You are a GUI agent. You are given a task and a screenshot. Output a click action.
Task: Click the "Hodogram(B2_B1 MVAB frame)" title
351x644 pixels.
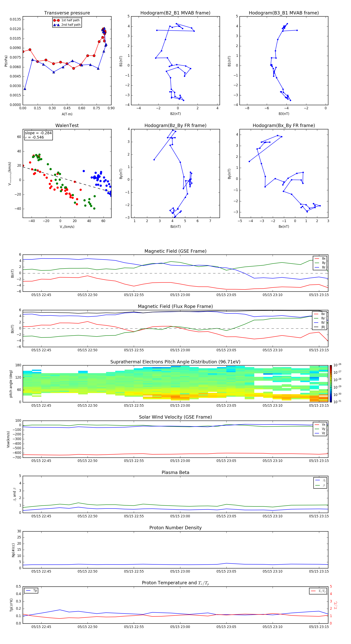[x=175, y=13]
